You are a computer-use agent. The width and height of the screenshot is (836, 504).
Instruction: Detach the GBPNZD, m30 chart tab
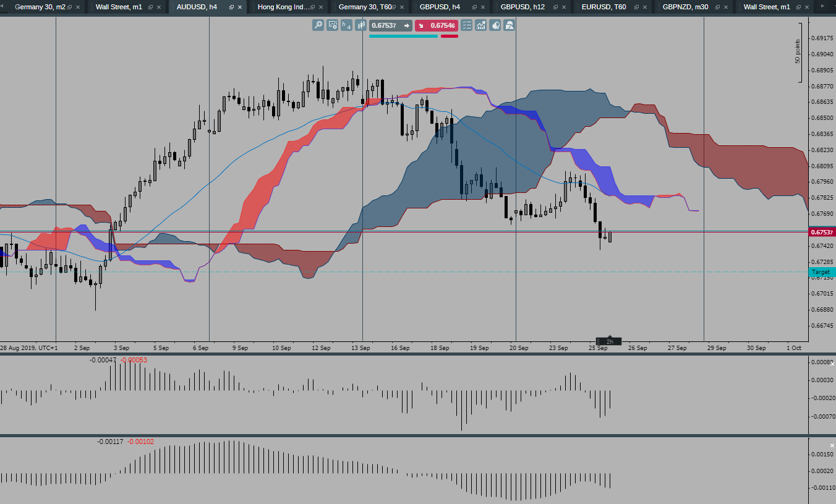point(717,7)
